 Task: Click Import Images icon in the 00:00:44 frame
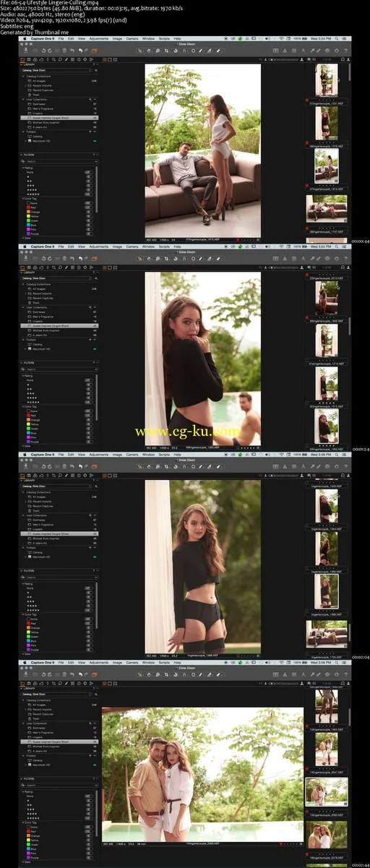pyautogui.click(x=25, y=51)
